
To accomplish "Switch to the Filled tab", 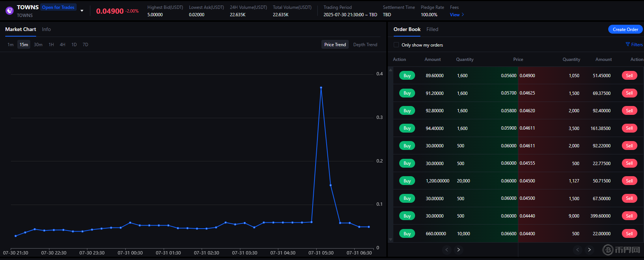I will pyautogui.click(x=432, y=29).
